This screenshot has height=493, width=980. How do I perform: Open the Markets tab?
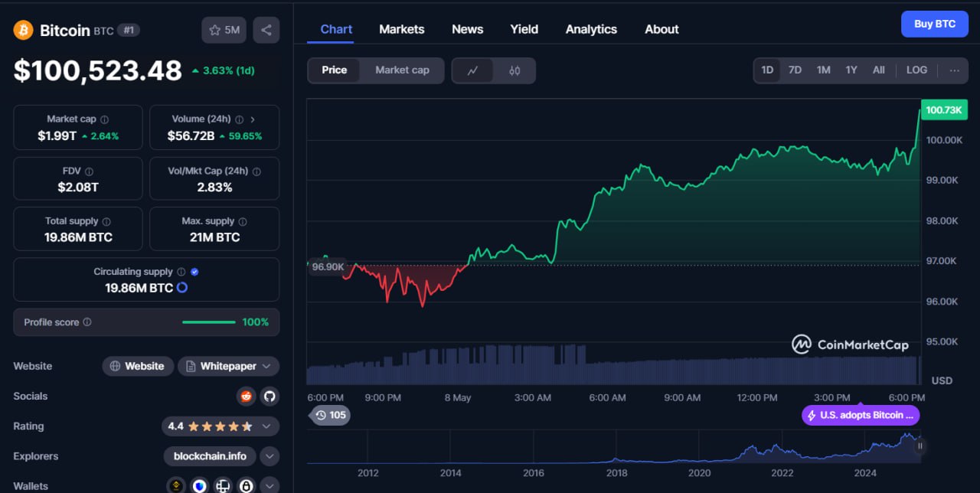(x=401, y=29)
